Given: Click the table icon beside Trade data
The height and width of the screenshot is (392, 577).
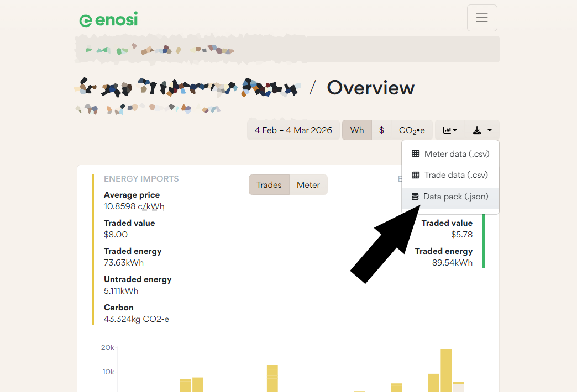Looking at the screenshot, I should pyautogui.click(x=416, y=175).
